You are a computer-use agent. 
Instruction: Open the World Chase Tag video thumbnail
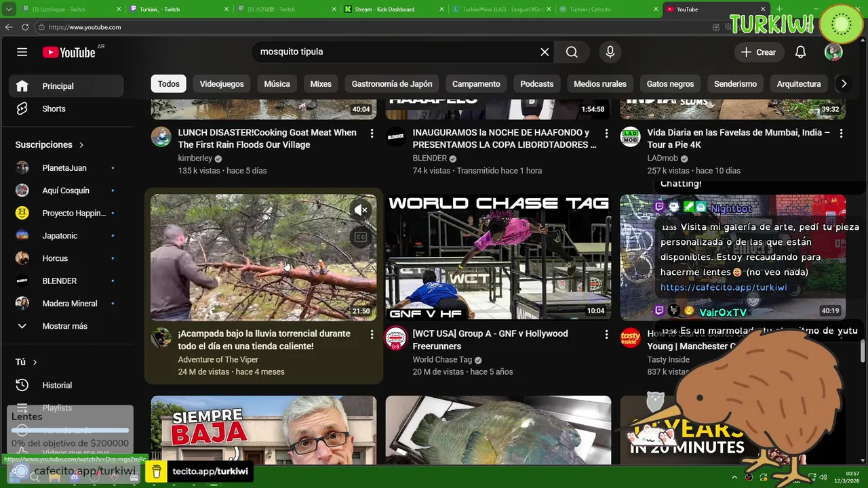pyautogui.click(x=498, y=258)
